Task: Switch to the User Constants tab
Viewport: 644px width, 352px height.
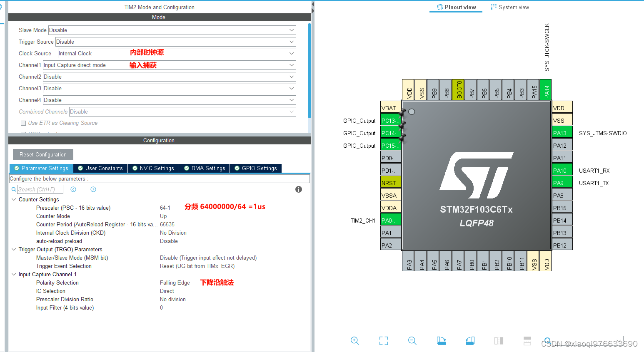Action: pyautogui.click(x=100, y=168)
